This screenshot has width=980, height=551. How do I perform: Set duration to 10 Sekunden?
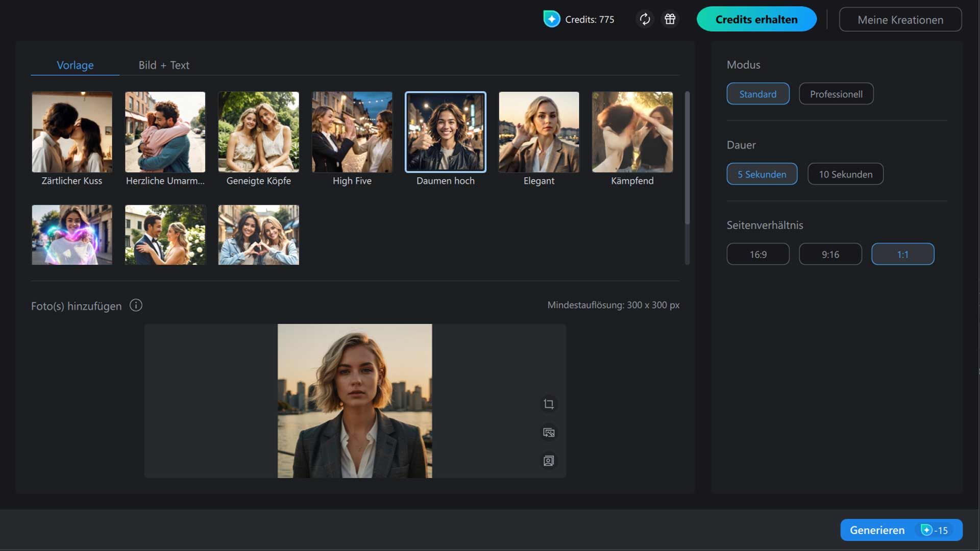click(x=845, y=174)
